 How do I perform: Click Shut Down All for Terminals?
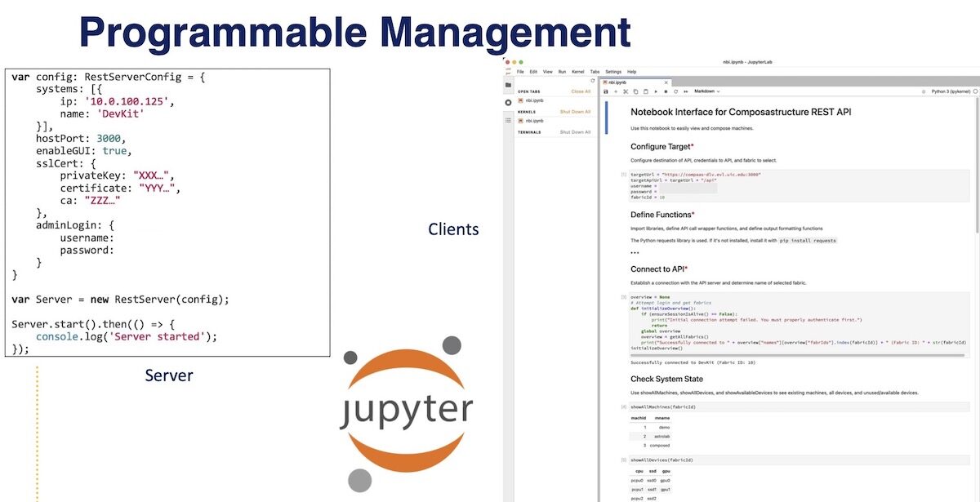click(575, 132)
